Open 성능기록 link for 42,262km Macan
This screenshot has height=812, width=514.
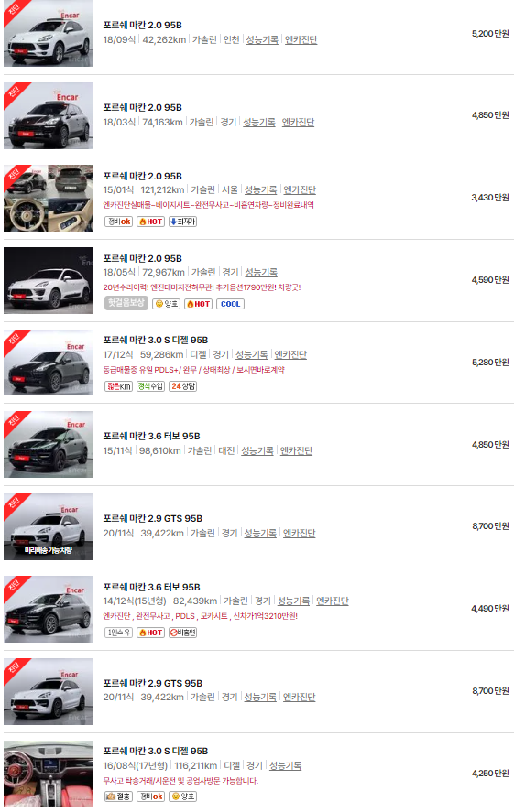[262, 40]
